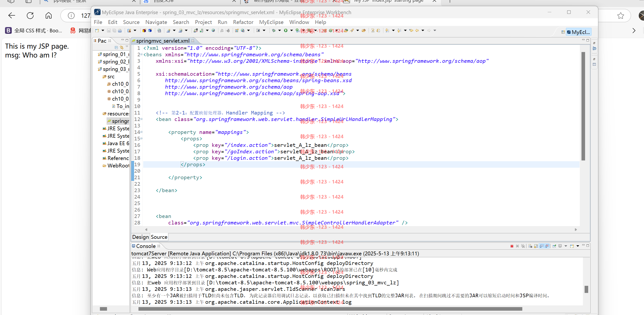Open the Refactor menu

coord(243,22)
